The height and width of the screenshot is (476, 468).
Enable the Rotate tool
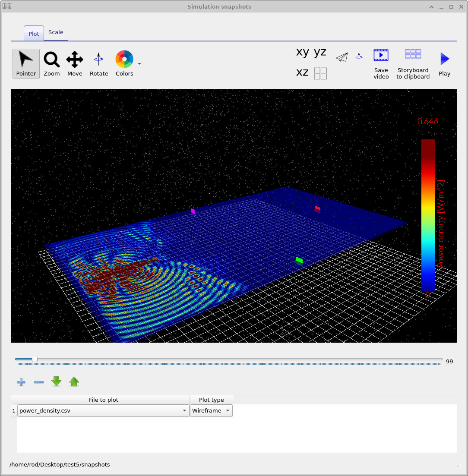(99, 63)
